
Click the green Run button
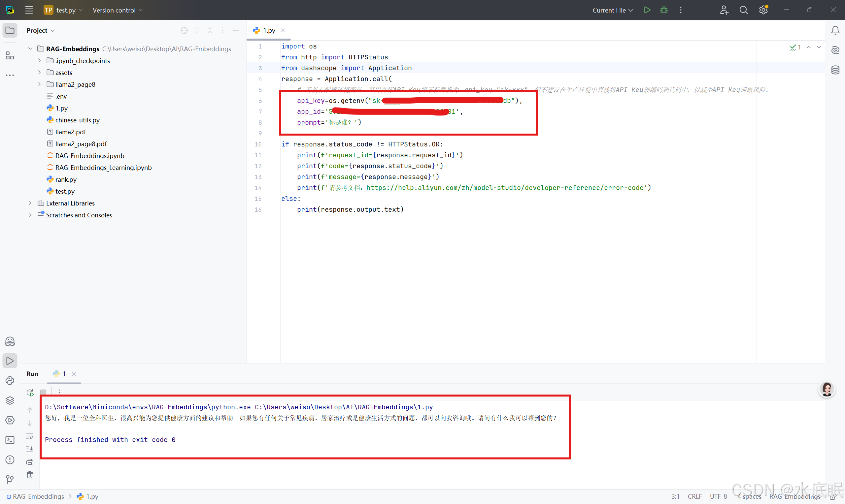pyautogui.click(x=647, y=10)
